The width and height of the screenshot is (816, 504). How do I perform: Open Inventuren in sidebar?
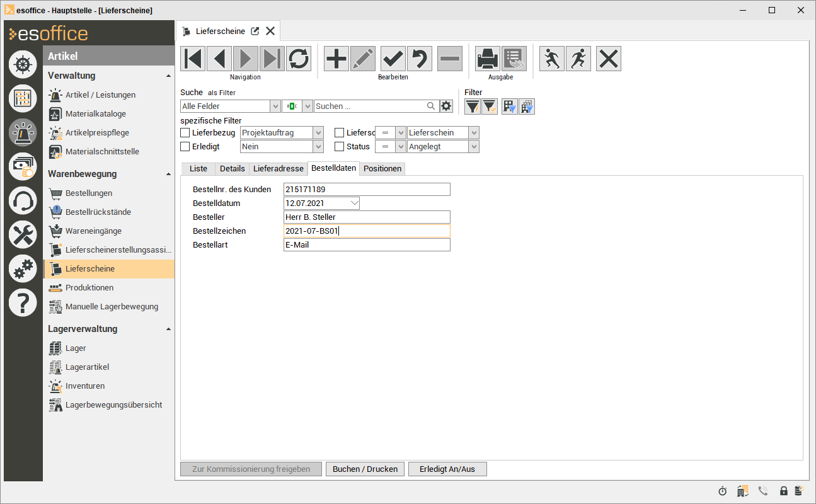pyautogui.click(x=85, y=386)
